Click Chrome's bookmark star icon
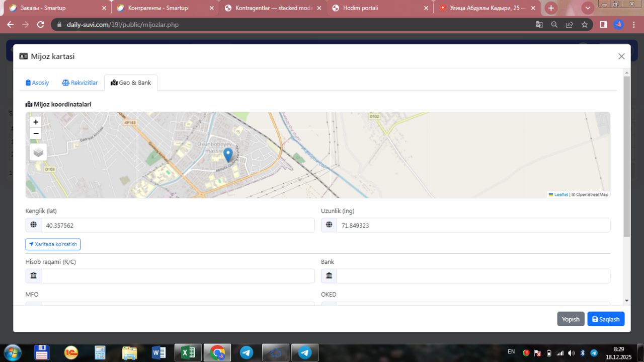Image resolution: width=644 pixels, height=362 pixels. tap(584, 25)
